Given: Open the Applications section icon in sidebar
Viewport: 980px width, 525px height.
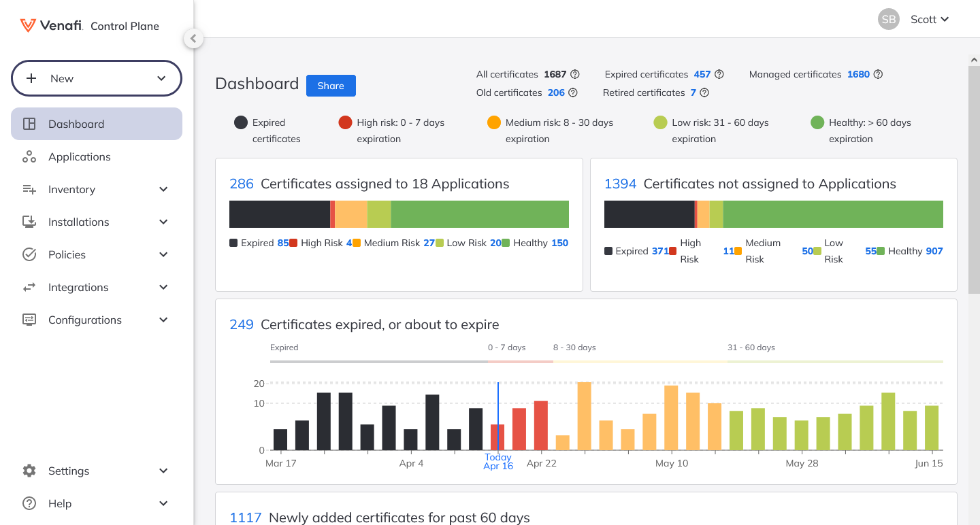Looking at the screenshot, I should 29,156.
